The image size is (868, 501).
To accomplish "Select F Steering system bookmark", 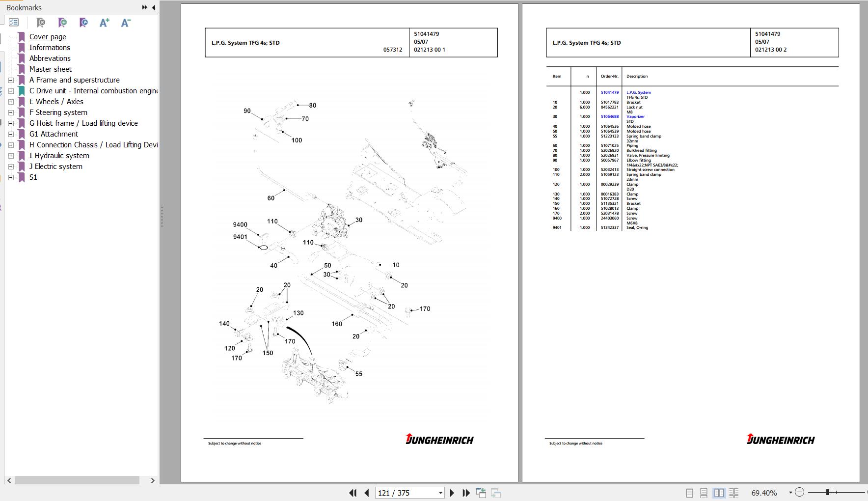I will [x=58, y=112].
